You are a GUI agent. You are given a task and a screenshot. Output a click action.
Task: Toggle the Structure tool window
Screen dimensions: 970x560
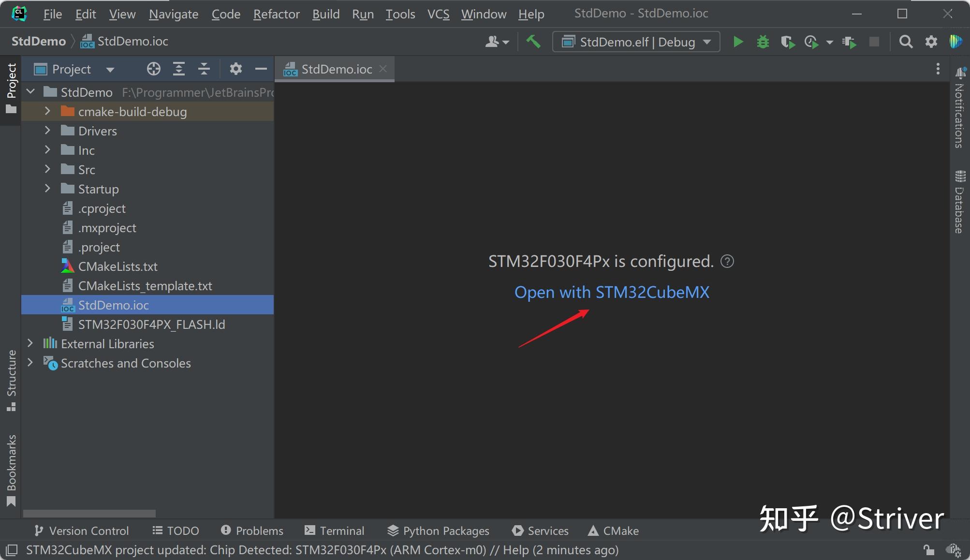coord(11,381)
